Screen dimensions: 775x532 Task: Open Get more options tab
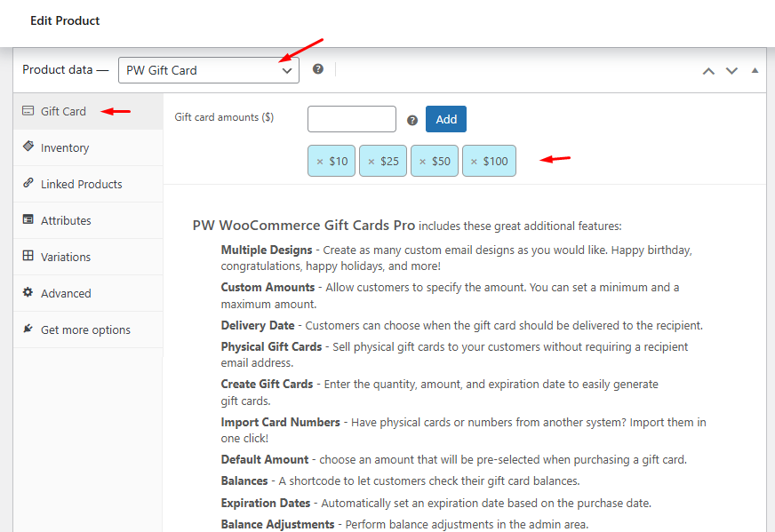(88, 330)
